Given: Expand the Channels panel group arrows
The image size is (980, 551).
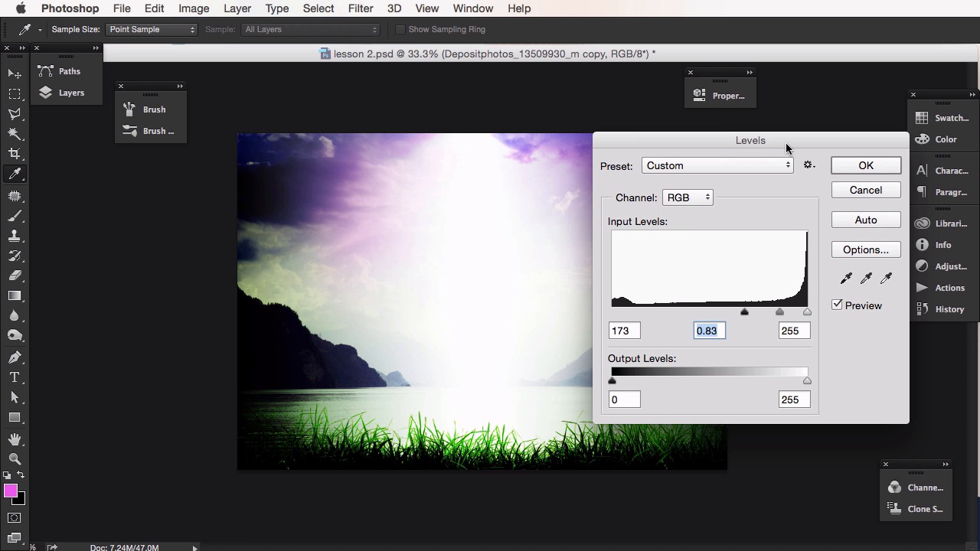Looking at the screenshot, I should pos(946,465).
